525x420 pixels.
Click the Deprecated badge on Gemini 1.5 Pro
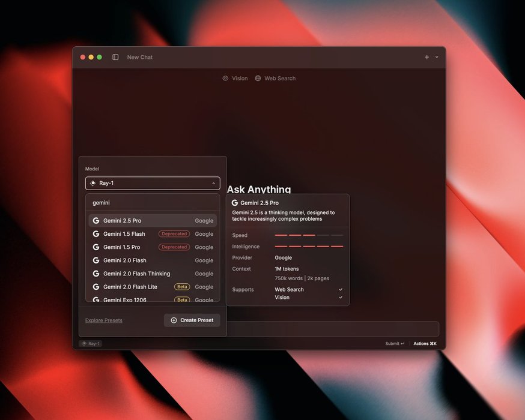coord(174,247)
